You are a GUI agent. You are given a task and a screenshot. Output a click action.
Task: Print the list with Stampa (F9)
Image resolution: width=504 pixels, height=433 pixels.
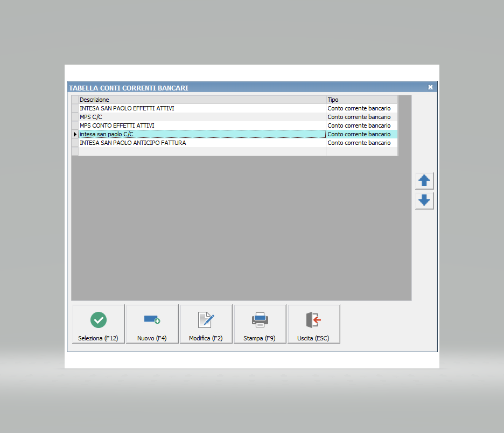pos(260,324)
